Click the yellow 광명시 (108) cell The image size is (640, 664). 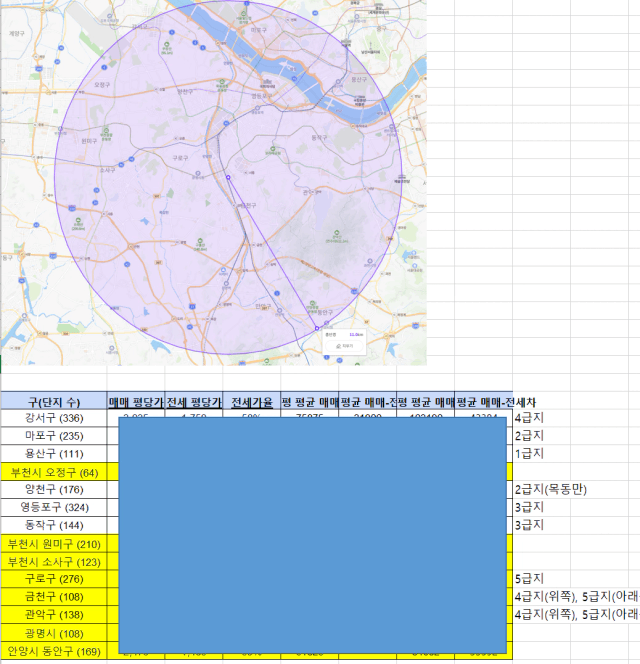[53, 634]
